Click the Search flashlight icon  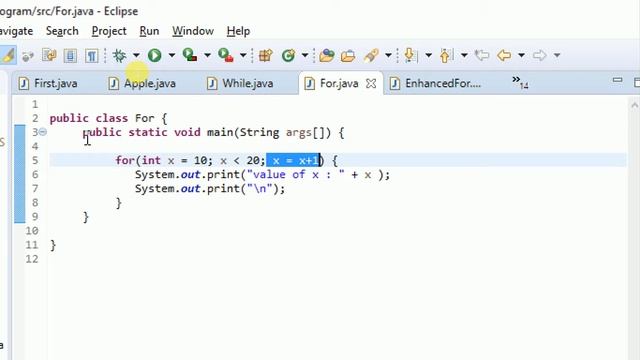(x=371, y=55)
